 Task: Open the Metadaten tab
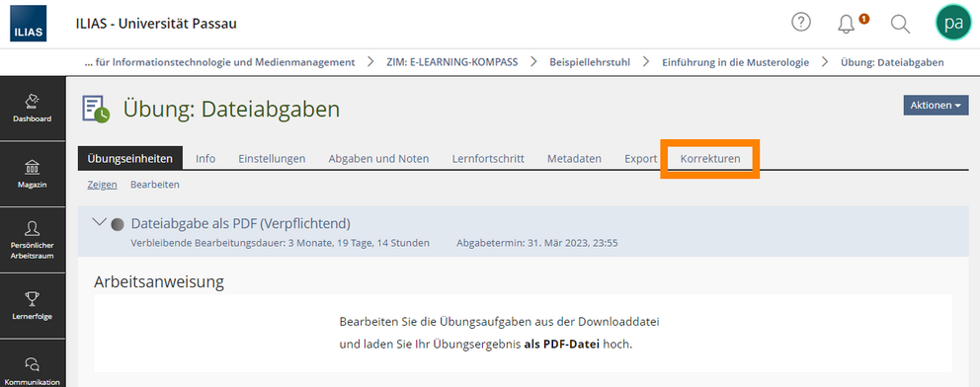(x=574, y=159)
